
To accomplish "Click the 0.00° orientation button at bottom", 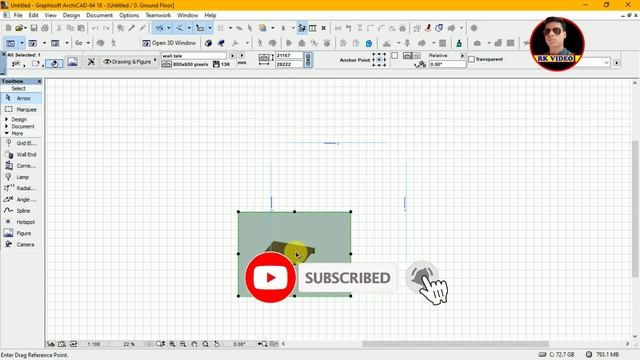I will point(239,344).
